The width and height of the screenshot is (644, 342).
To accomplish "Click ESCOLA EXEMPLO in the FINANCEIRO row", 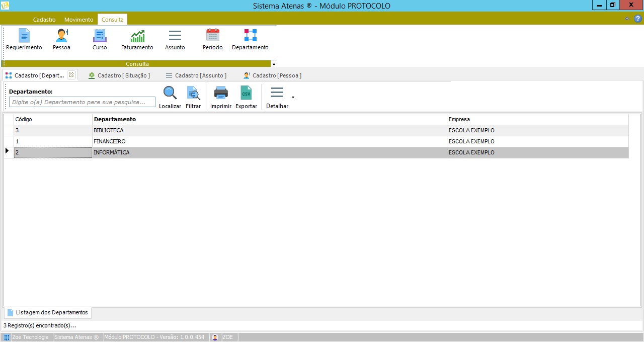I will point(537,141).
